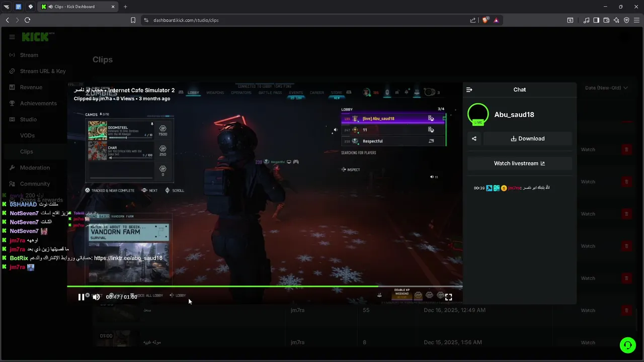
Task: Enter fullscreen in clip player
Action: (x=449, y=297)
